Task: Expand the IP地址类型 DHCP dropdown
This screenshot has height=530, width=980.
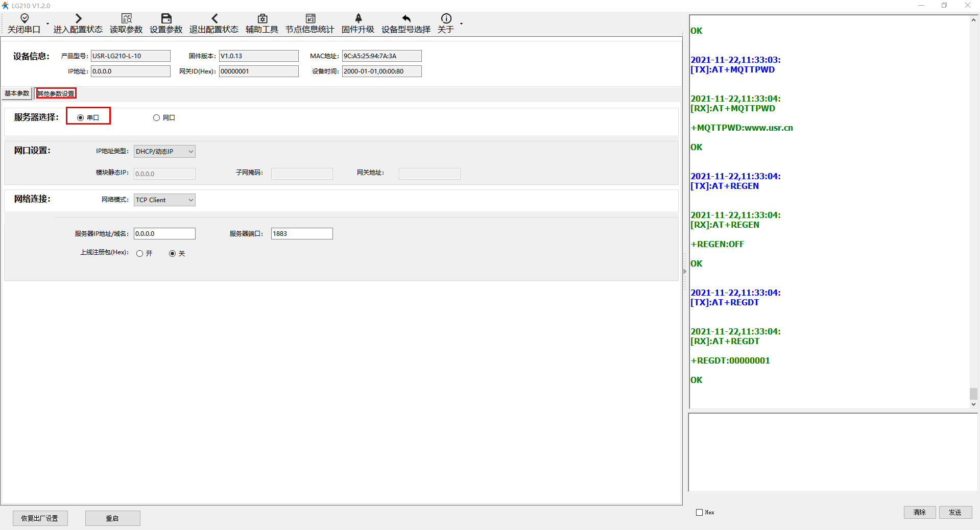Action: tap(190, 152)
